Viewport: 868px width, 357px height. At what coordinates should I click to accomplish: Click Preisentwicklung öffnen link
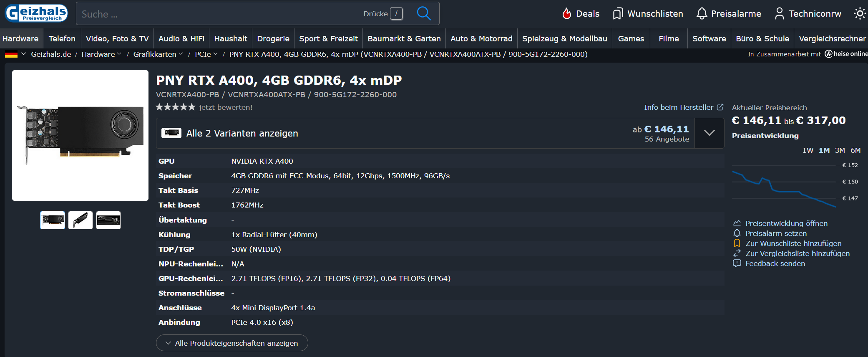[x=786, y=223]
